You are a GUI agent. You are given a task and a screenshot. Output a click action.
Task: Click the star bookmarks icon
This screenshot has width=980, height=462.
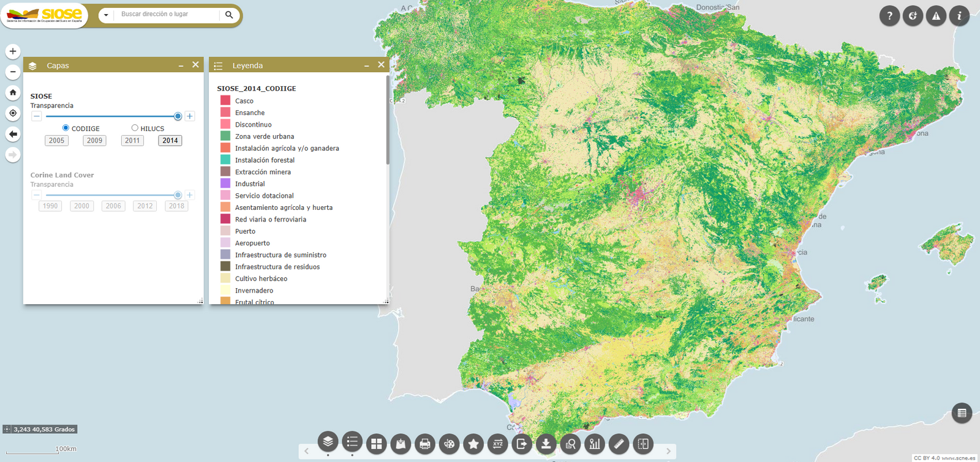pos(473,444)
